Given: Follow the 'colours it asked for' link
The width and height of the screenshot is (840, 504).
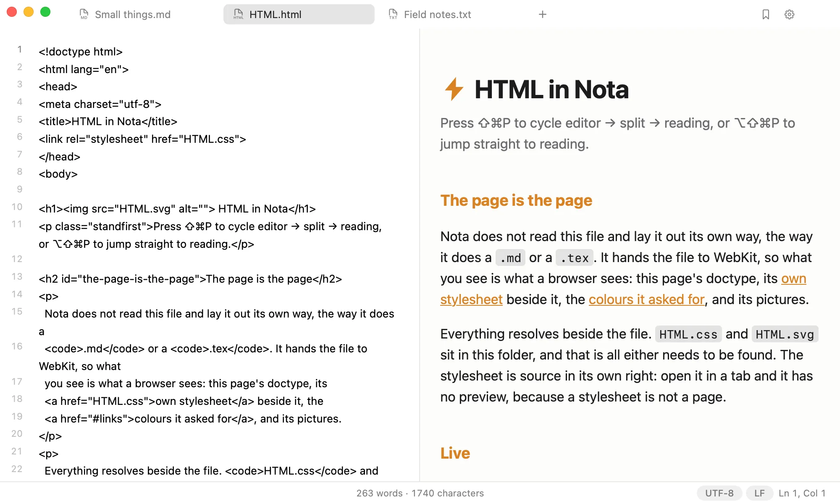Looking at the screenshot, I should coord(646,299).
